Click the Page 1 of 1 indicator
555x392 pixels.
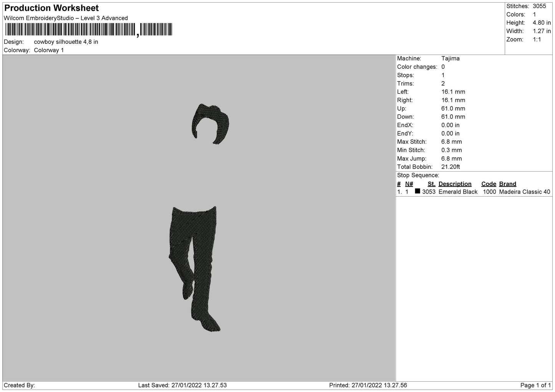[x=536, y=385]
